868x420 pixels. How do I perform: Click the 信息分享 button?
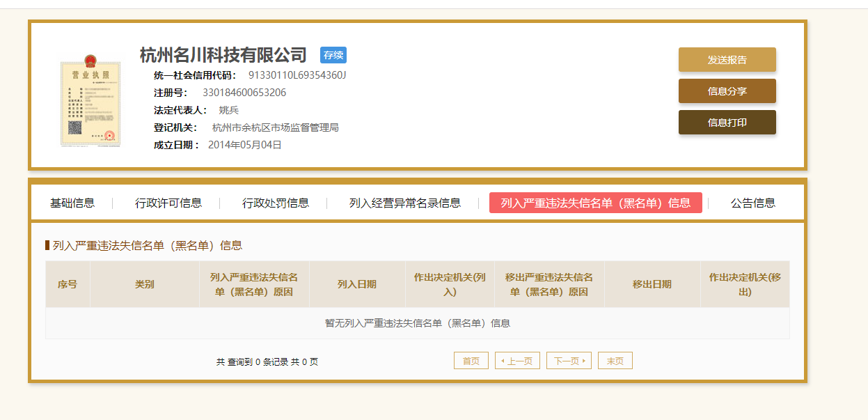pos(727,91)
